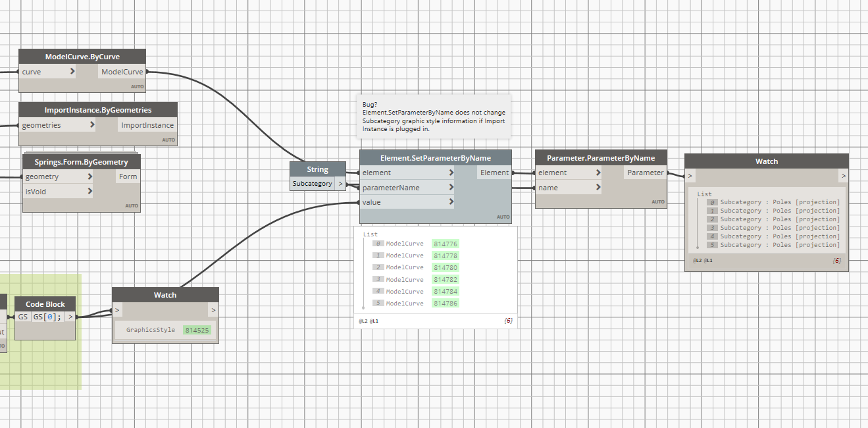Click element ID 814786 in preview list
This screenshot has height=428, width=868.
click(446, 303)
